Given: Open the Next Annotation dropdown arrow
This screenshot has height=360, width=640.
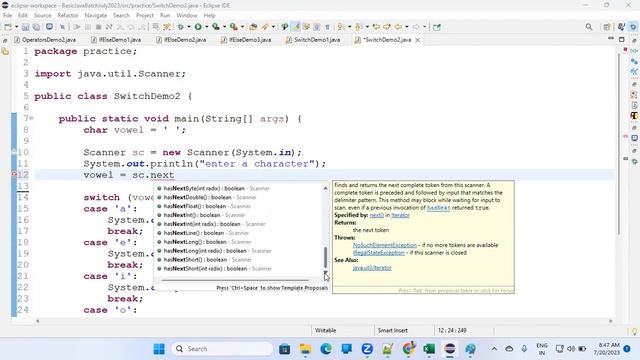Looking at the screenshot, I should (x=349, y=27).
